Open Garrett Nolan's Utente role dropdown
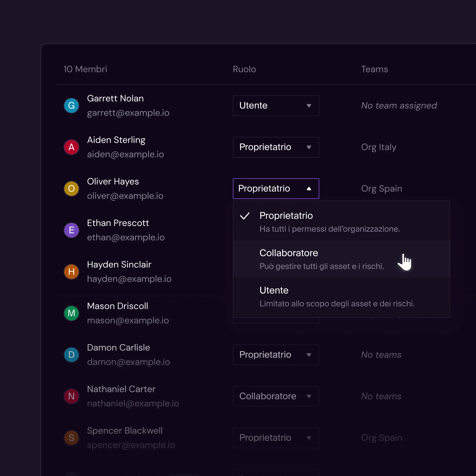 [276, 106]
